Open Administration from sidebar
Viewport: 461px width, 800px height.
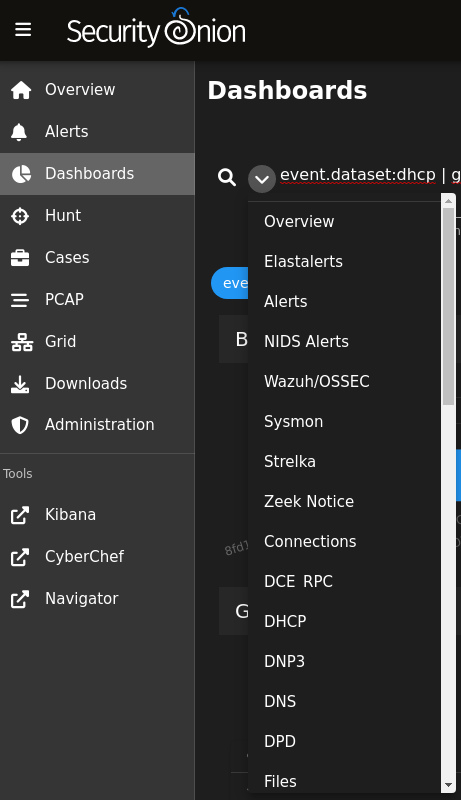pos(97,424)
